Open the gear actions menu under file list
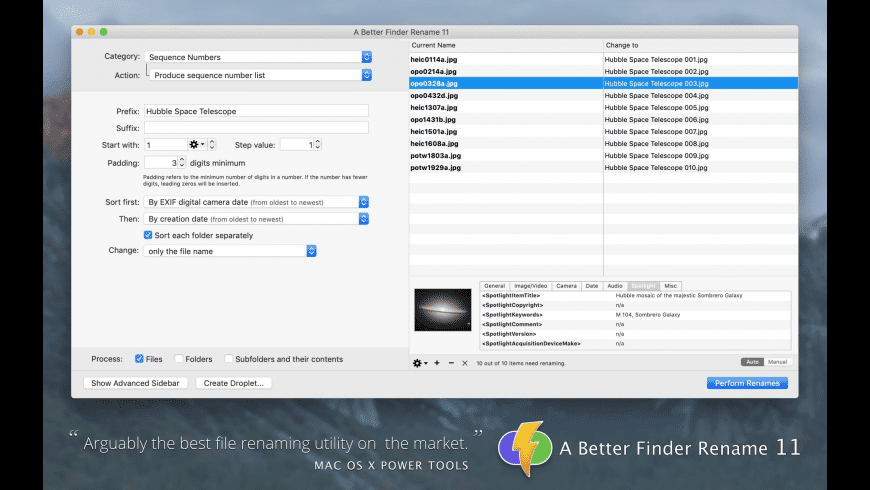The width and height of the screenshot is (870, 490). tap(419, 363)
